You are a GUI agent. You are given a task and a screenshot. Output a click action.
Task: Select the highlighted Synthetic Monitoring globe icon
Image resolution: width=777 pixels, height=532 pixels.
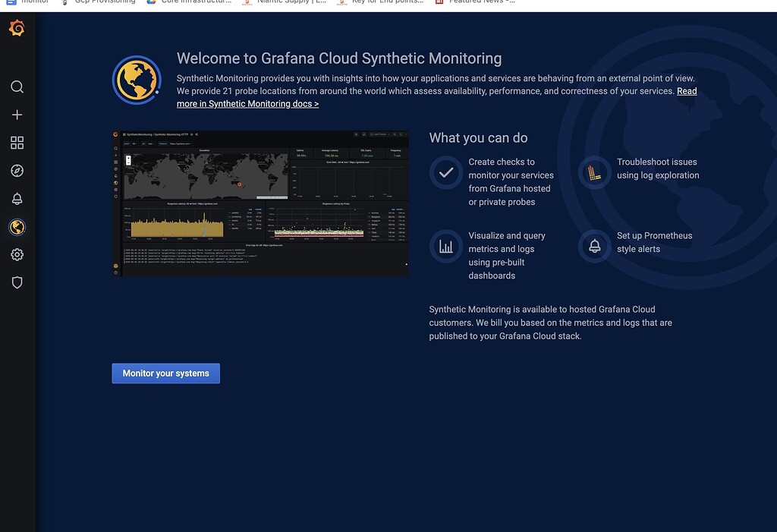pos(17,226)
